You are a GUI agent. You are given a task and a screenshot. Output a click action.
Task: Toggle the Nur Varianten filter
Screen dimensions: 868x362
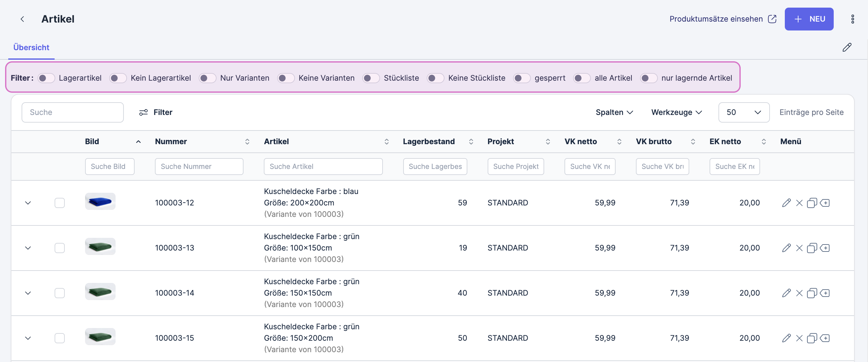(207, 78)
